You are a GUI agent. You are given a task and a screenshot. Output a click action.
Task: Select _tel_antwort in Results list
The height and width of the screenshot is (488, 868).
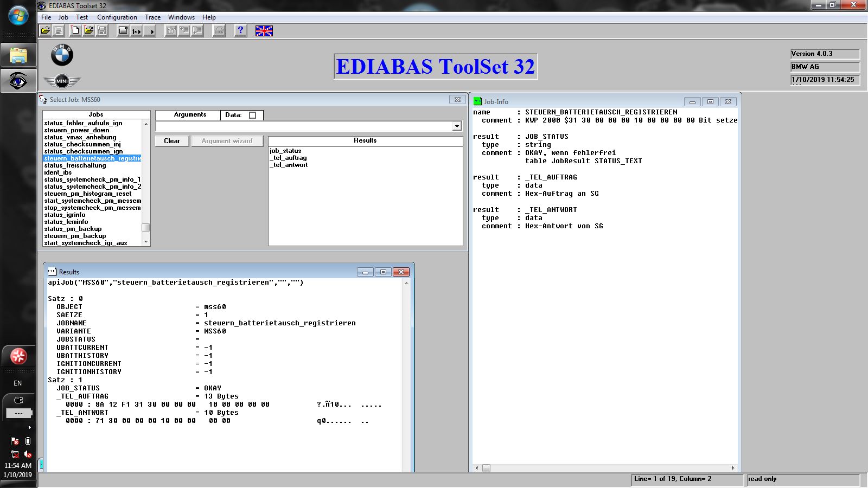click(x=289, y=165)
